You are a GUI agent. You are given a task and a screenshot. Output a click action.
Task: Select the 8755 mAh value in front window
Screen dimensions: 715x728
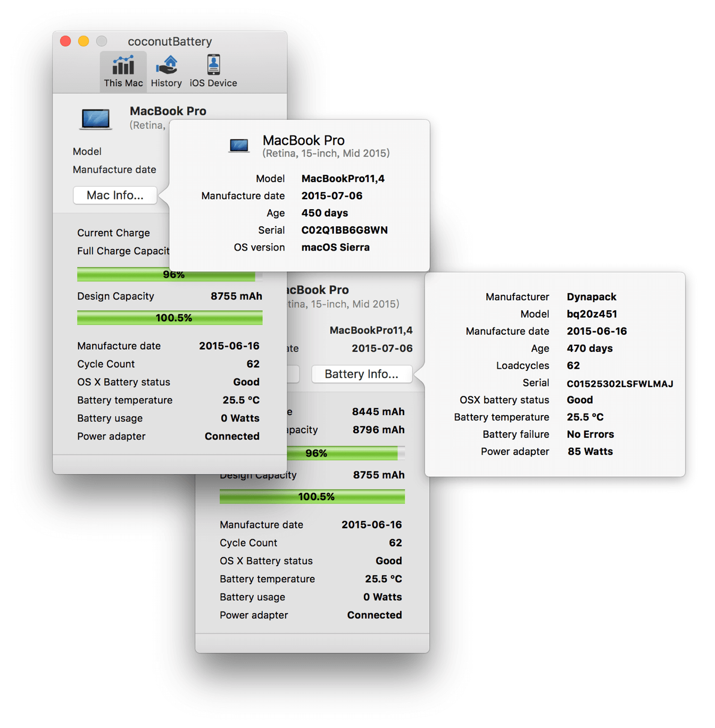236,296
